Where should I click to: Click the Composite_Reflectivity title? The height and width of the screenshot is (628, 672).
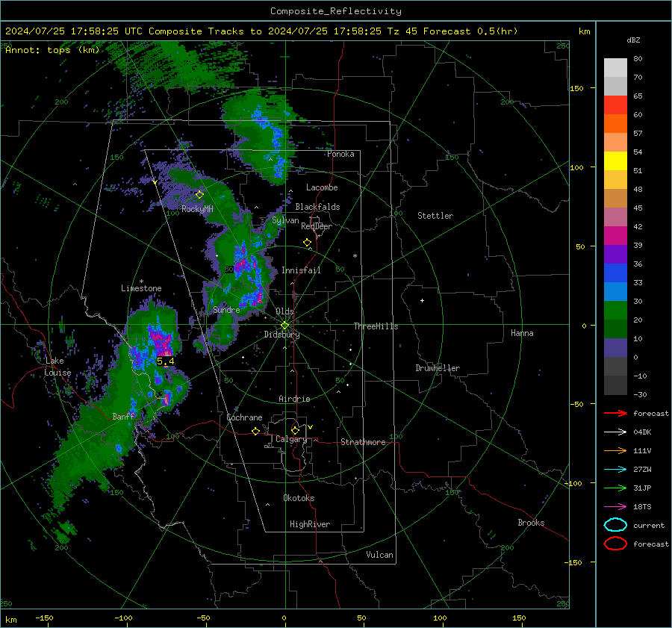point(336,11)
